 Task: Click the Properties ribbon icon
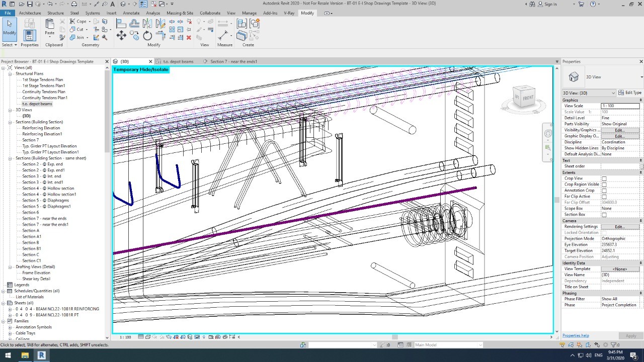tap(29, 35)
